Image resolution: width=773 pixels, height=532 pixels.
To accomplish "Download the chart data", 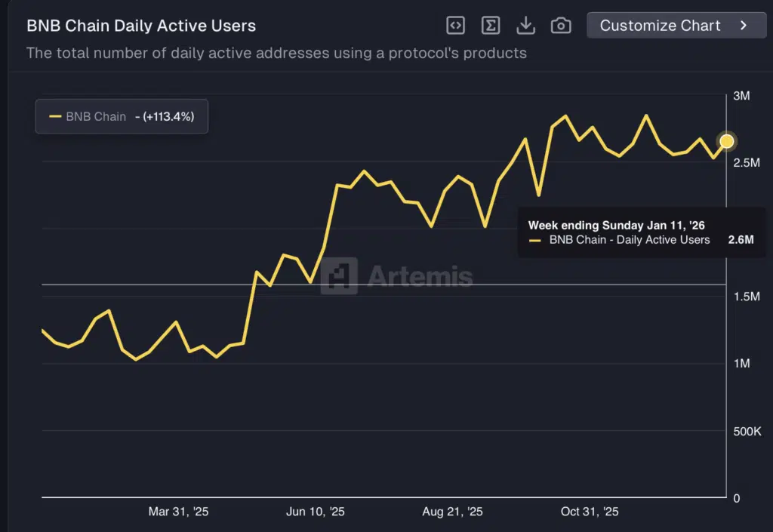I will pyautogui.click(x=525, y=26).
